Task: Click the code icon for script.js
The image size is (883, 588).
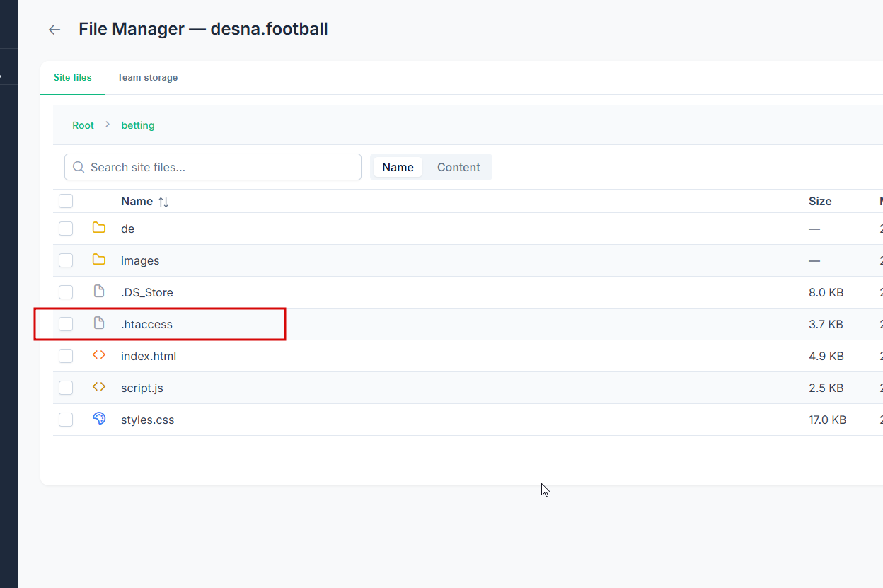Action: [x=99, y=387]
